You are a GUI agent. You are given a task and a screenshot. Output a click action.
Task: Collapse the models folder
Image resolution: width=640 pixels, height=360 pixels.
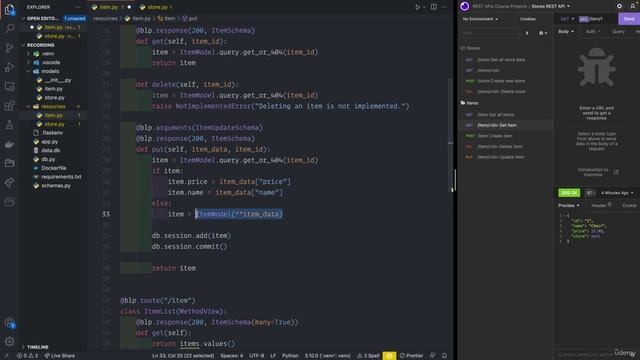coord(29,71)
